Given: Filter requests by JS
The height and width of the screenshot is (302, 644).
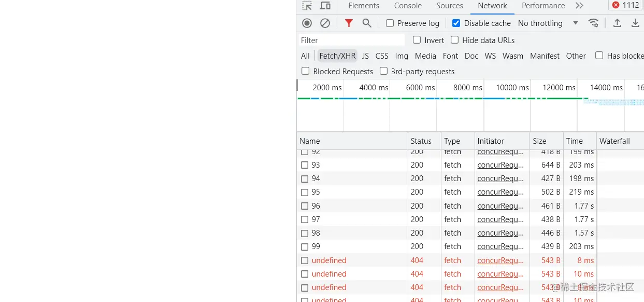Looking at the screenshot, I should tap(365, 56).
